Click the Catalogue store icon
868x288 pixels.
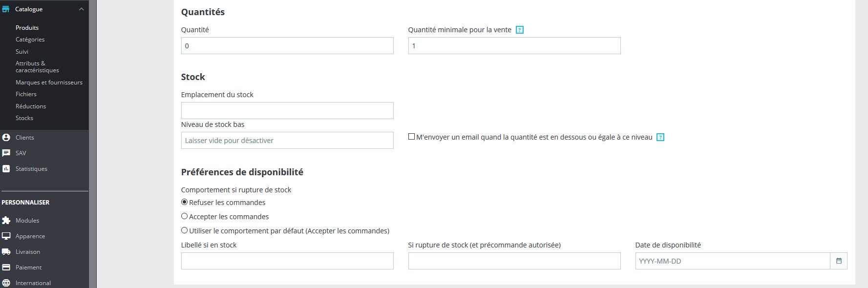[x=6, y=9]
